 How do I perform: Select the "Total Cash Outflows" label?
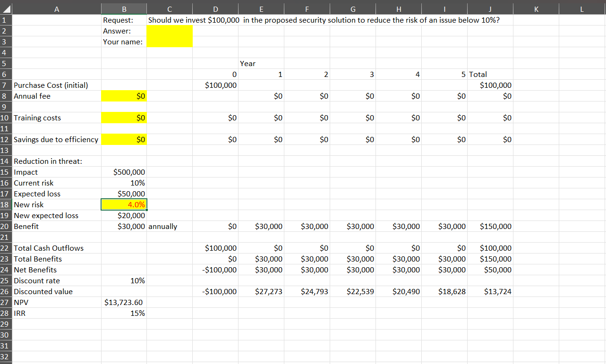[x=49, y=248]
